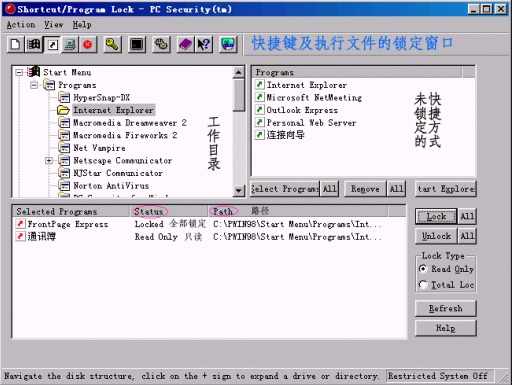Click Personal Web Server shortcut icon

[x=260, y=122]
